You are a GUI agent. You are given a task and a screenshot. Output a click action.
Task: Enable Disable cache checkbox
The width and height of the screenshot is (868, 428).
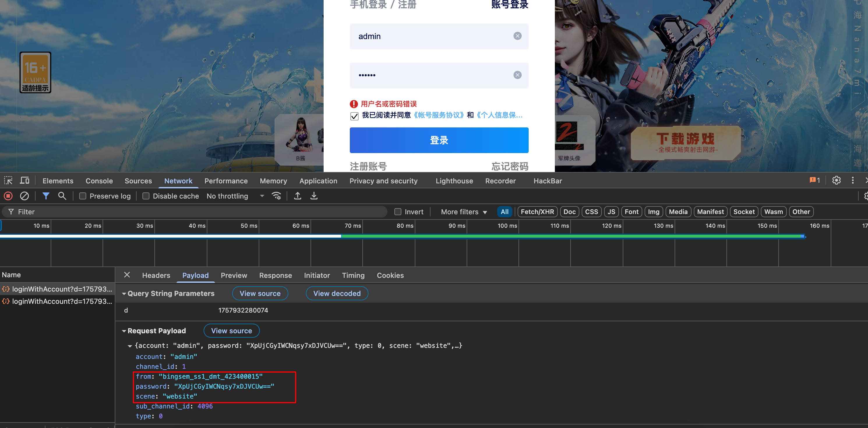146,196
